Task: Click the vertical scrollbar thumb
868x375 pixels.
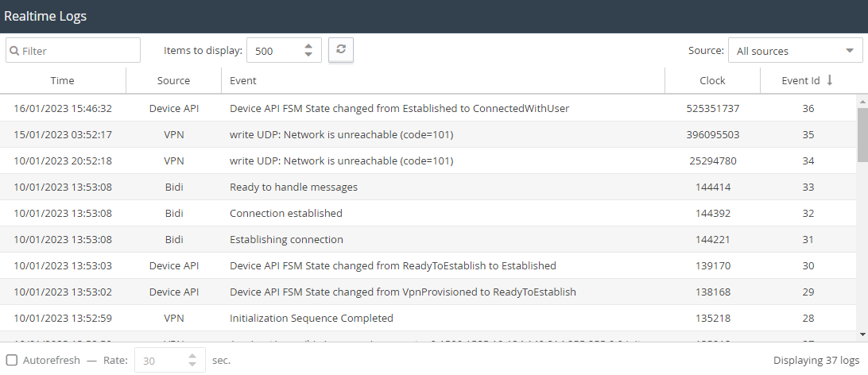Action: click(x=862, y=134)
